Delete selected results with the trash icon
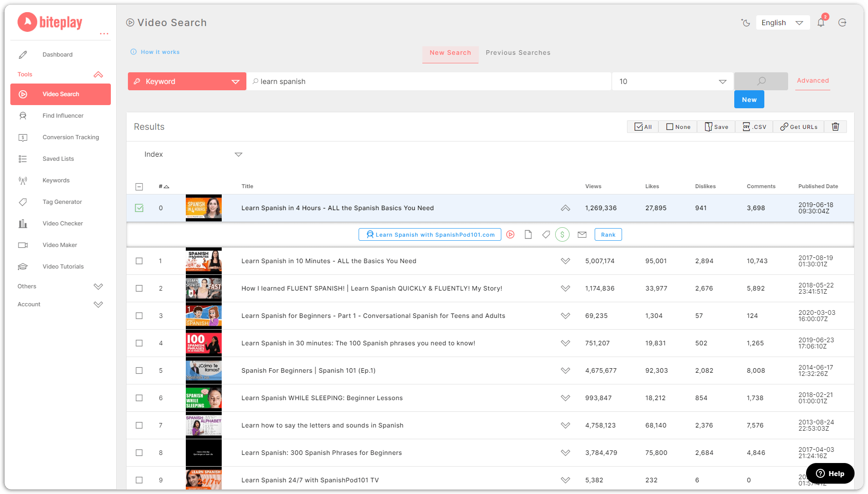The width and height of the screenshot is (868, 494). (835, 127)
